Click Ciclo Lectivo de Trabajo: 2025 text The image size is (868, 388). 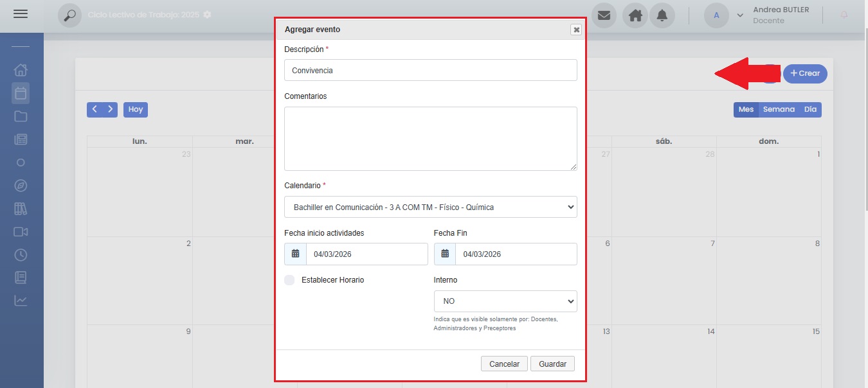click(143, 14)
